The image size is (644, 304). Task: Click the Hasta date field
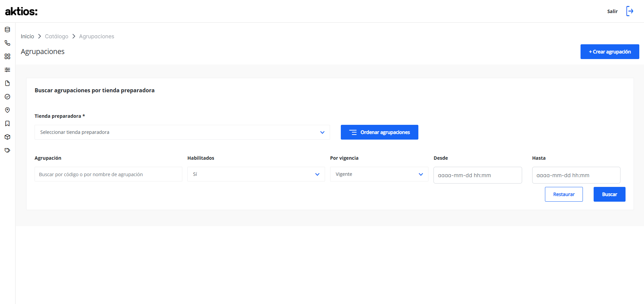(x=576, y=175)
